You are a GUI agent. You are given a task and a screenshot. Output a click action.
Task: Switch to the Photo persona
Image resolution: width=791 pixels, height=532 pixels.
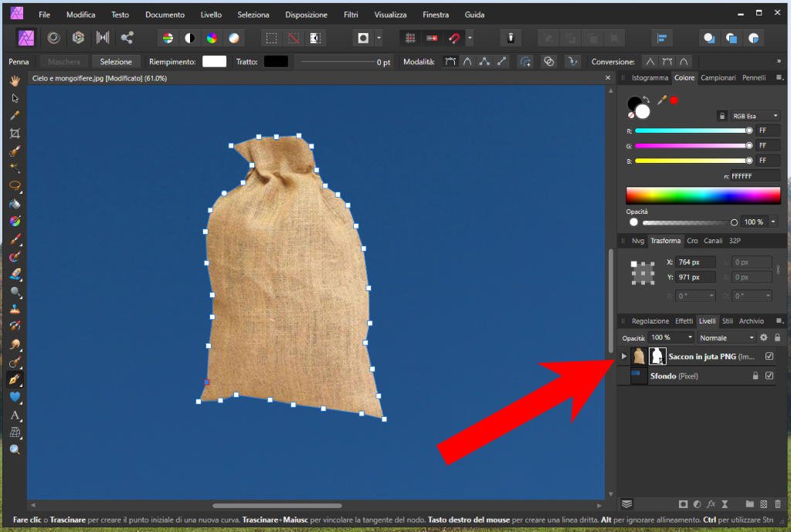point(25,38)
